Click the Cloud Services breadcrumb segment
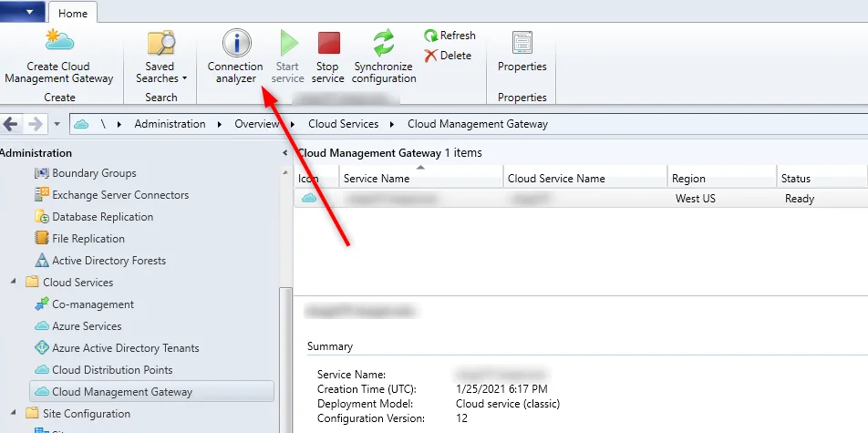 tap(343, 124)
